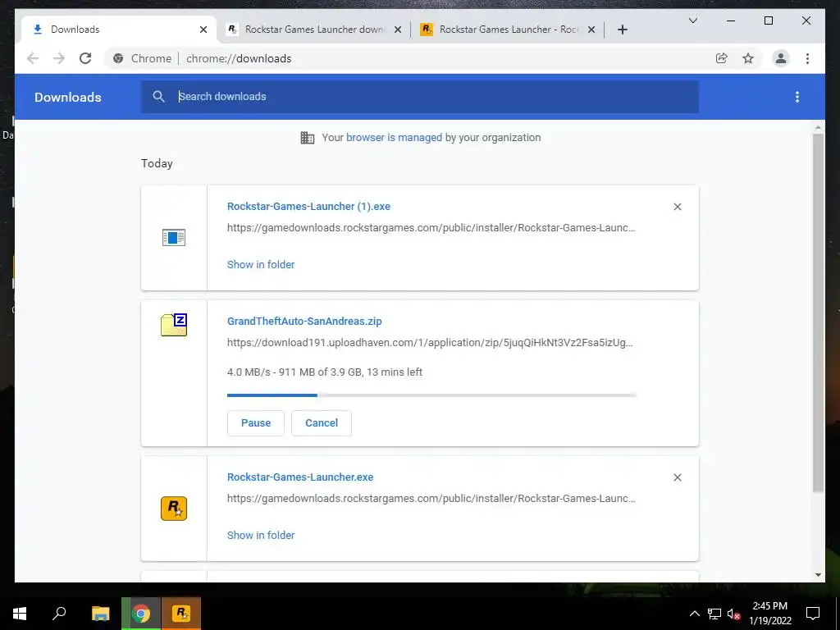Click the taskbar clock showing 2:45 PM
Viewport: 840px width, 630px height.
(x=769, y=614)
